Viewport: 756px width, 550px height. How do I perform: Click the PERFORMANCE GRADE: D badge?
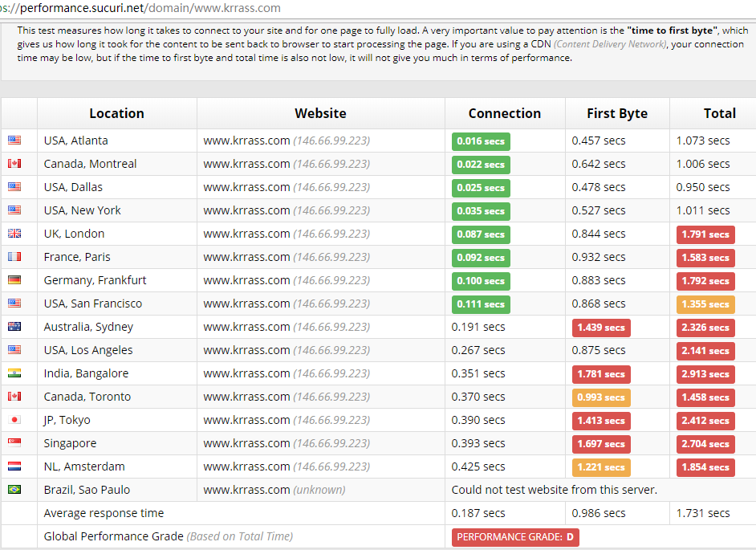point(515,537)
